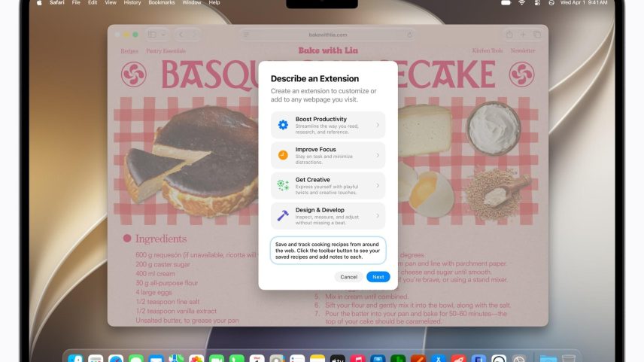Open Messages from the Dock
The height and width of the screenshot is (362, 644).
[x=136, y=359]
